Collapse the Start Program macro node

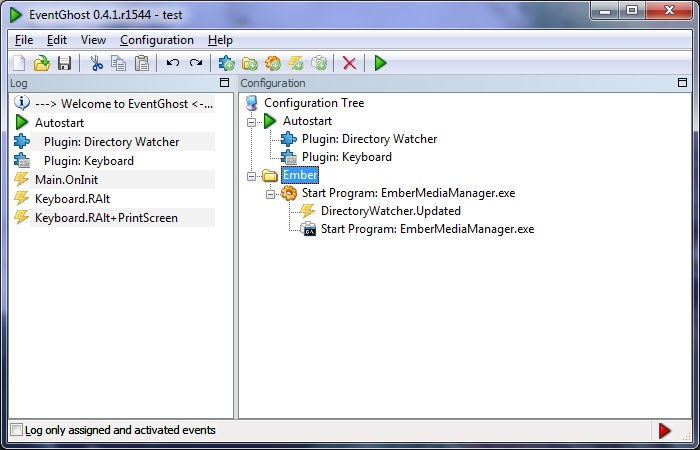270,194
